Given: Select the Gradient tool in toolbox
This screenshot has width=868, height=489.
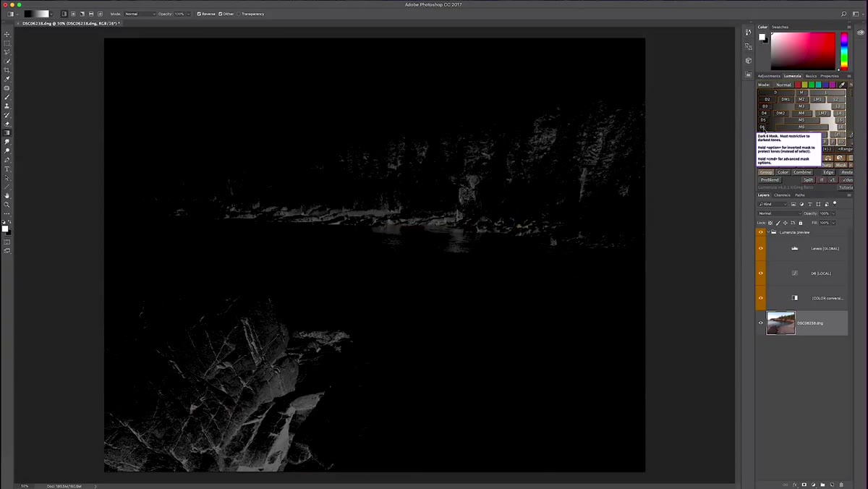Looking at the screenshot, I should point(7,132).
